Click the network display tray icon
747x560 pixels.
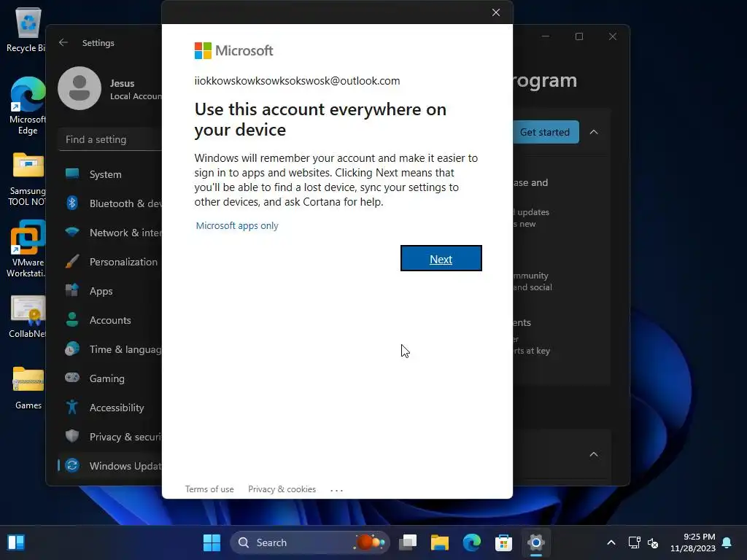pos(635,542)
